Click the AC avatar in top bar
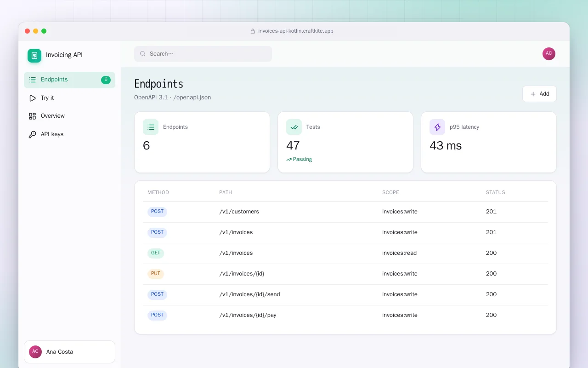The width and height of the screenshot is (588, 368). [549, 54]
